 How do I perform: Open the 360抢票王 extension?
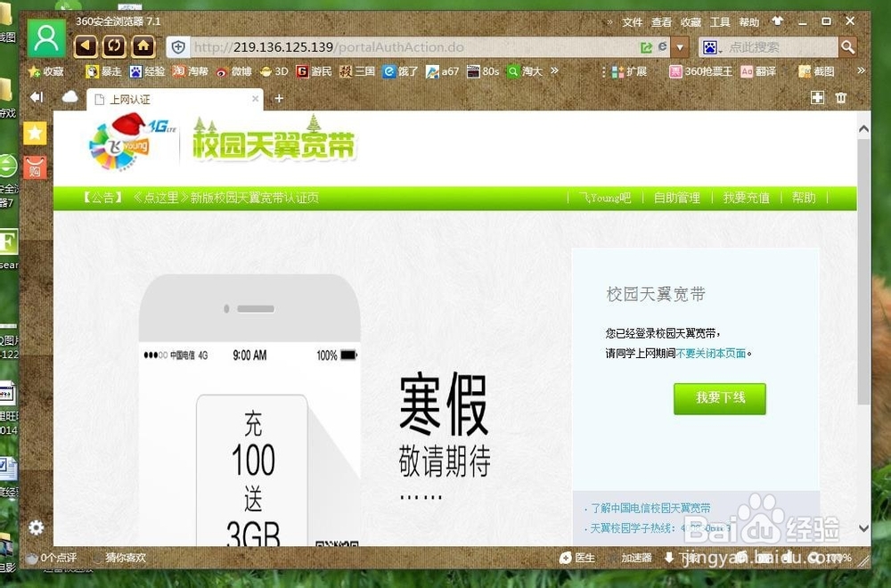coord(700,71)
